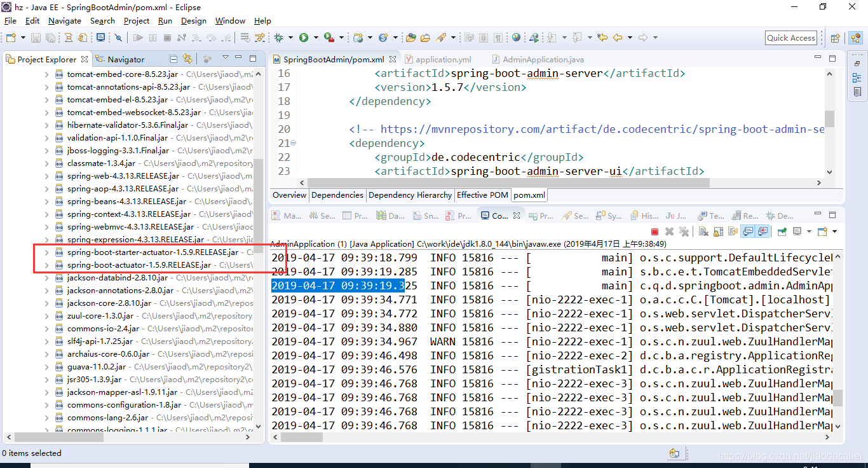868x468 pixels.
Task: Click the editor vertical scrollbar thumb
Action: pyautogui.click(x=829, y=119)
